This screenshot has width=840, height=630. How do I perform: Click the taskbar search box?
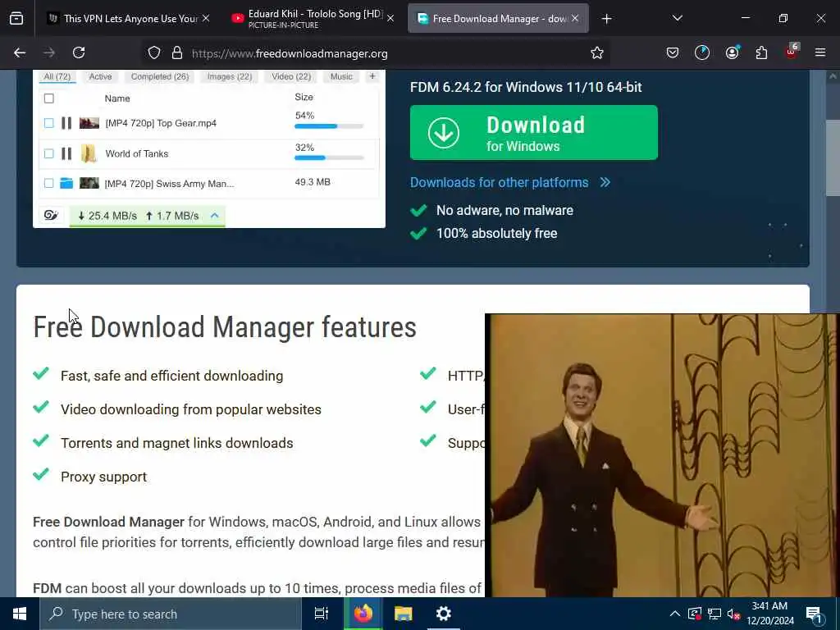pos(171,614)
